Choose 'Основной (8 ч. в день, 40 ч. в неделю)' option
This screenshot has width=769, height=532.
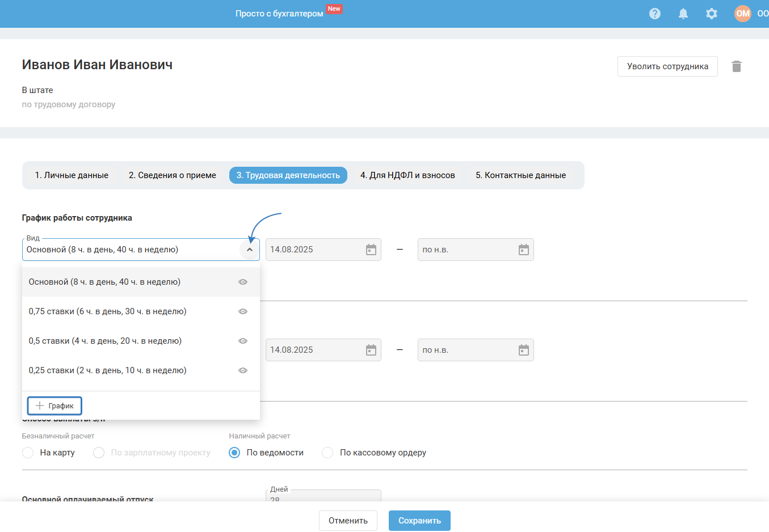[141, 282]
